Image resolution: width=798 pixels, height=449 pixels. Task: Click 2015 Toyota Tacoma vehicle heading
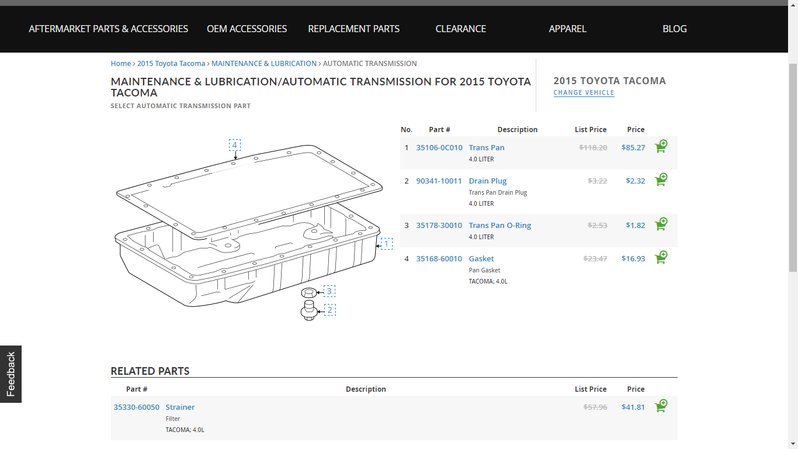click(610, 80)
